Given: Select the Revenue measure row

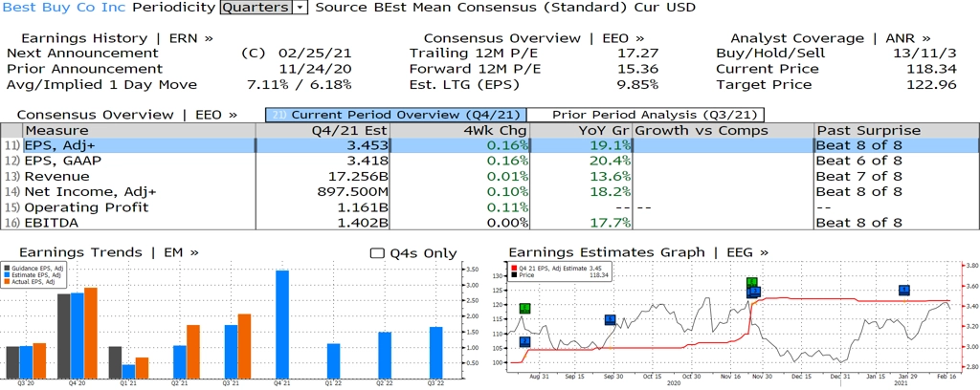Looking at the screenshot, I should click(490, 177).
